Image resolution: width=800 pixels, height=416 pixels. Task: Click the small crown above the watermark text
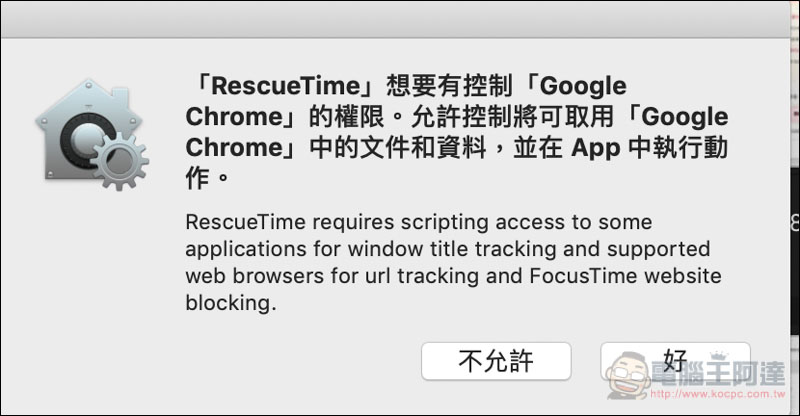point(717,355)
